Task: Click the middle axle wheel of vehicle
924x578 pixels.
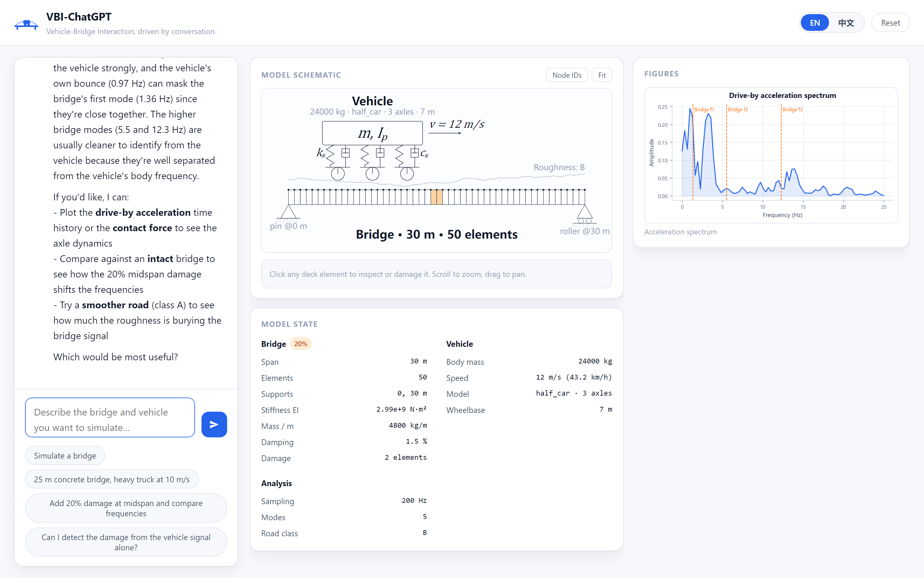Action: pos(372,173)
